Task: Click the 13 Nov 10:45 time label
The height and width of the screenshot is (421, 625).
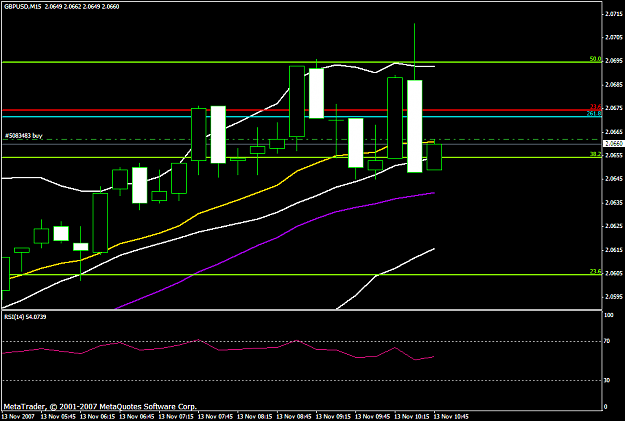Action: (450, 417)
